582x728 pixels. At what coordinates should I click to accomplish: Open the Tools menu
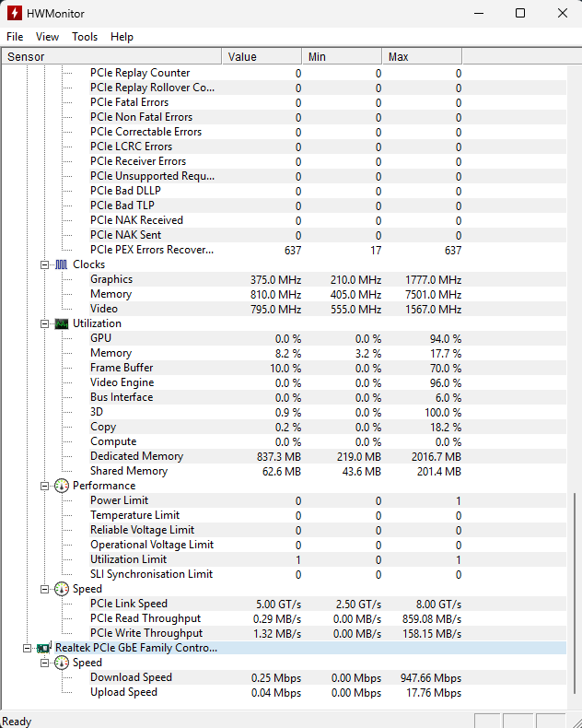pos(85,37)
